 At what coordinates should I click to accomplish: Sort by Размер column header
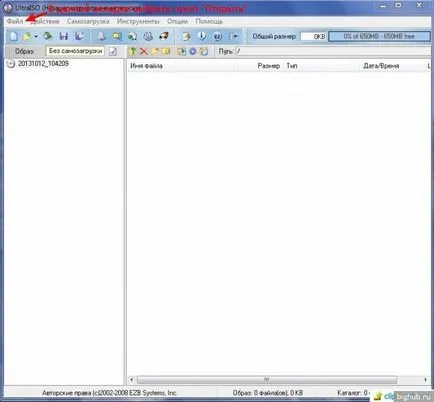point(261,66)
